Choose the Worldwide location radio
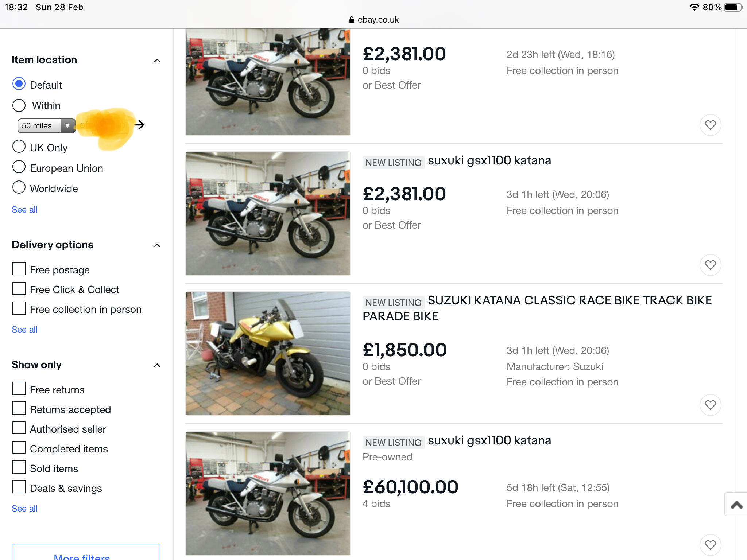The width and height of the screenshot is (747, 560). pyautogui.click(x=19, y=187)
